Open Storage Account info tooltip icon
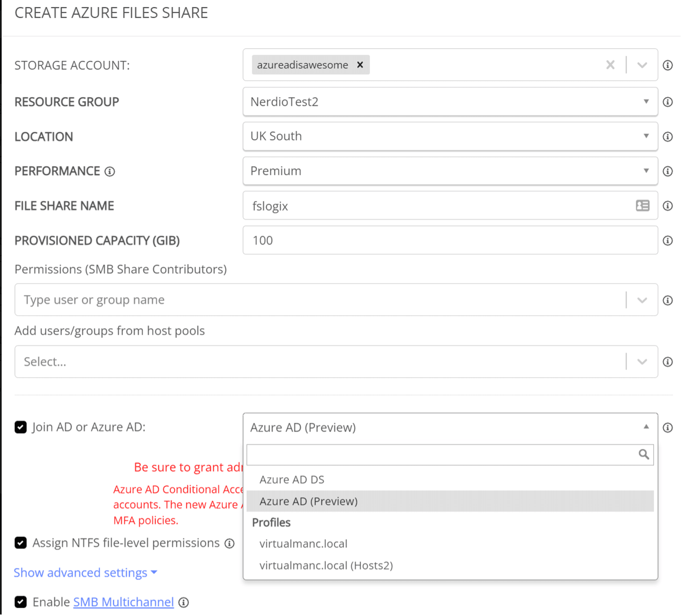The image size is (681, 616). (668, 65)
